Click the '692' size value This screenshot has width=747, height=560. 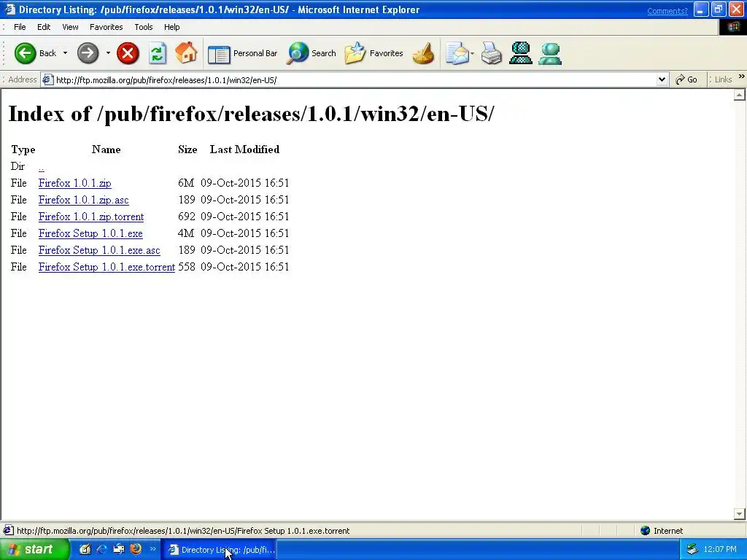[187, 217]
